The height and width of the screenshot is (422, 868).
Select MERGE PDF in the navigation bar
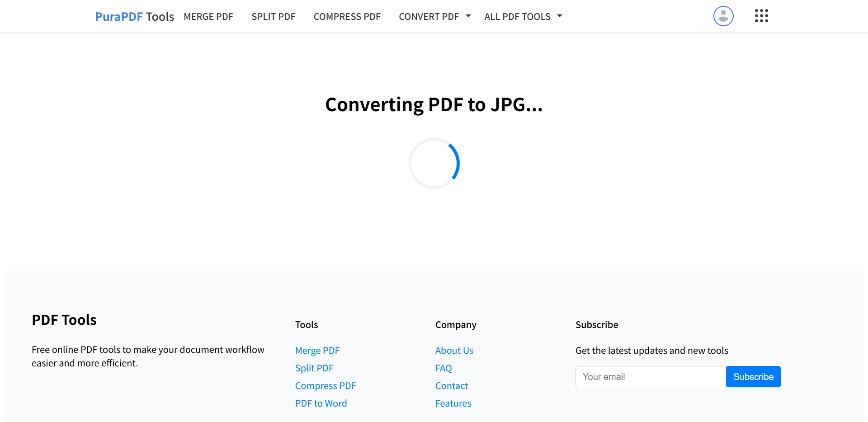(208, 16)
